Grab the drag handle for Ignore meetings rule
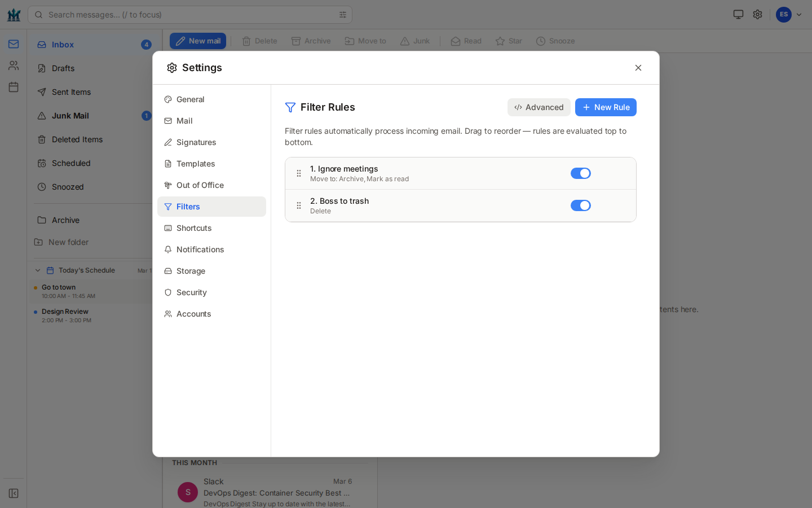This screenshot has height=508, width=812. click(x=299, y=173)
